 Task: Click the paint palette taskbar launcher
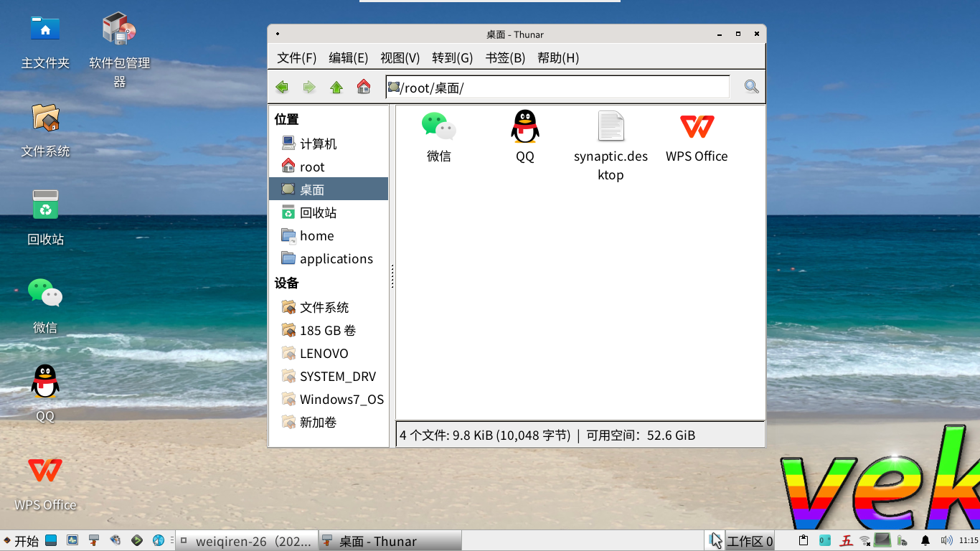(x=116, y=540)
